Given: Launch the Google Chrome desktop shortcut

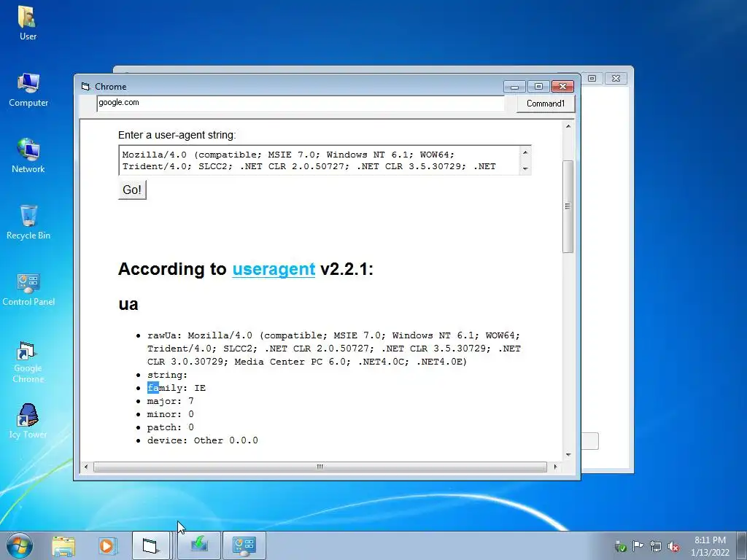Looking at the screenshot, I should (28, 362).
